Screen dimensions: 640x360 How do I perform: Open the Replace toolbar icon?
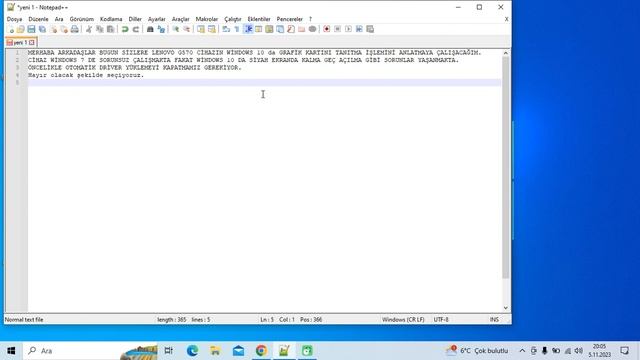[x=161, y=29]
